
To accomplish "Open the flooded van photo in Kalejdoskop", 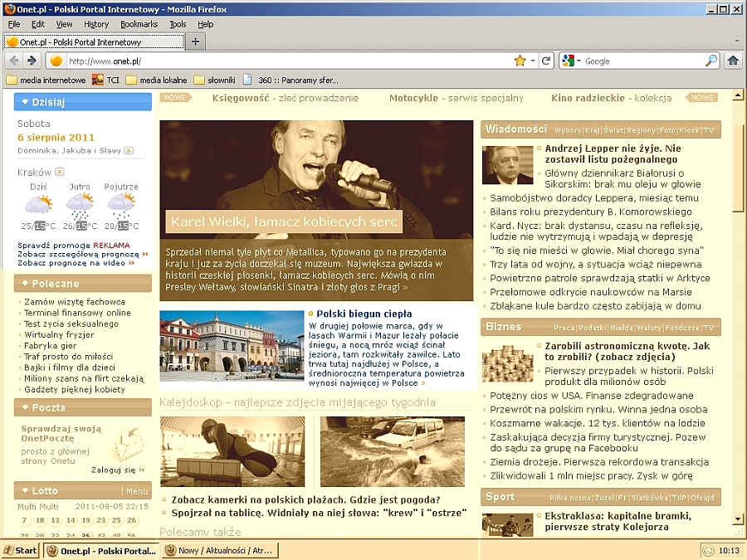I will coord(392,452).
